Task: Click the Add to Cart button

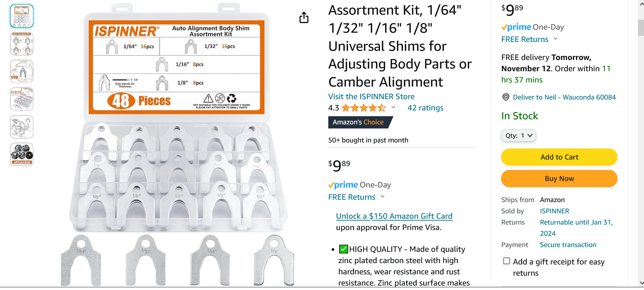Action: [559, 157]
